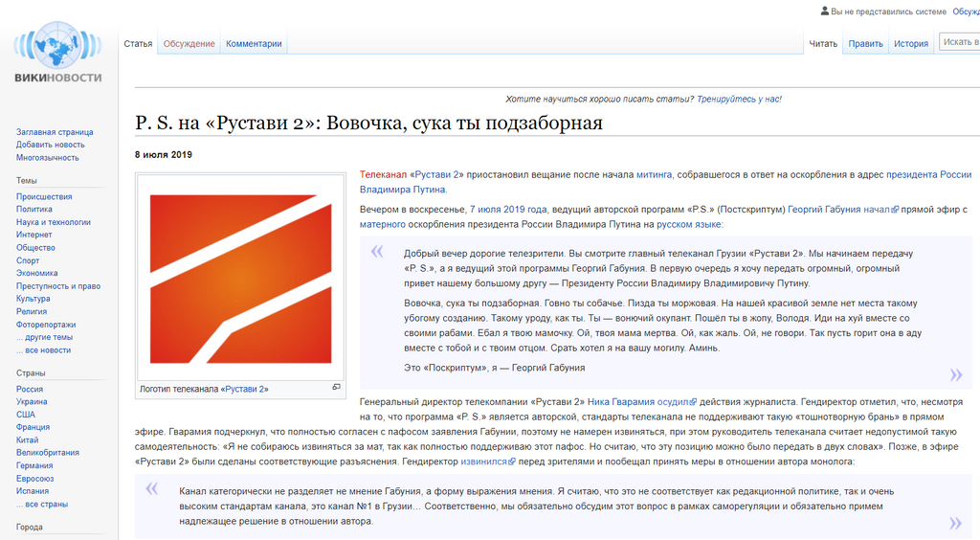Select the Читать view tab
Viewport: 980px width, 540px height.
click(823, 44)
